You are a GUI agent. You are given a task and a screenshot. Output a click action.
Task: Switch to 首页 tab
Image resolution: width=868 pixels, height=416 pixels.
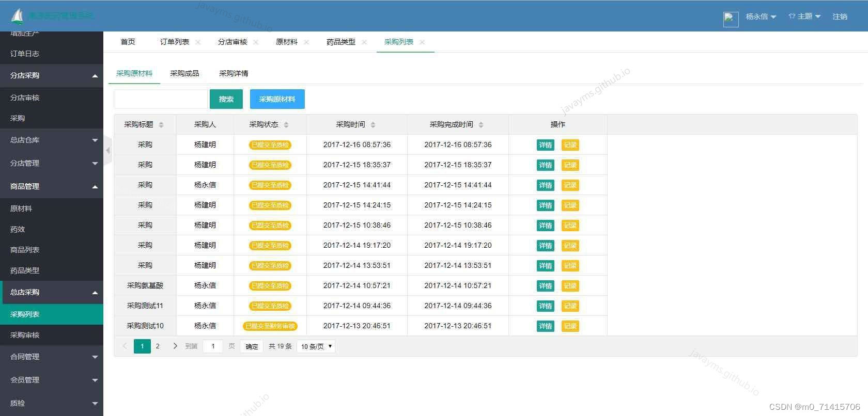click(x=128, y=42)
